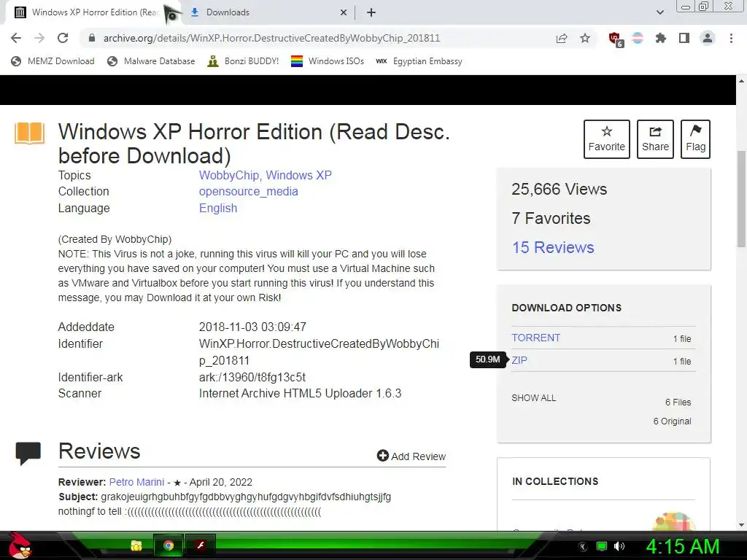Download the TORRENT option

536,338
